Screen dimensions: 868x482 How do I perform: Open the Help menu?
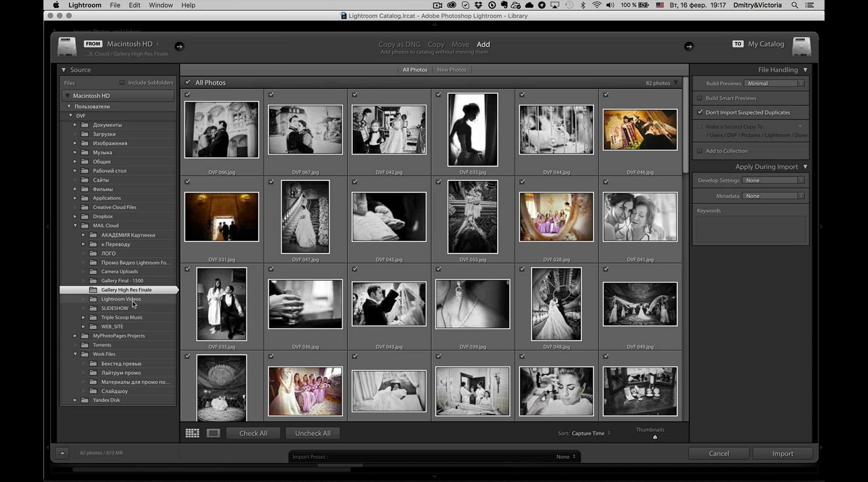pos(189,5)
